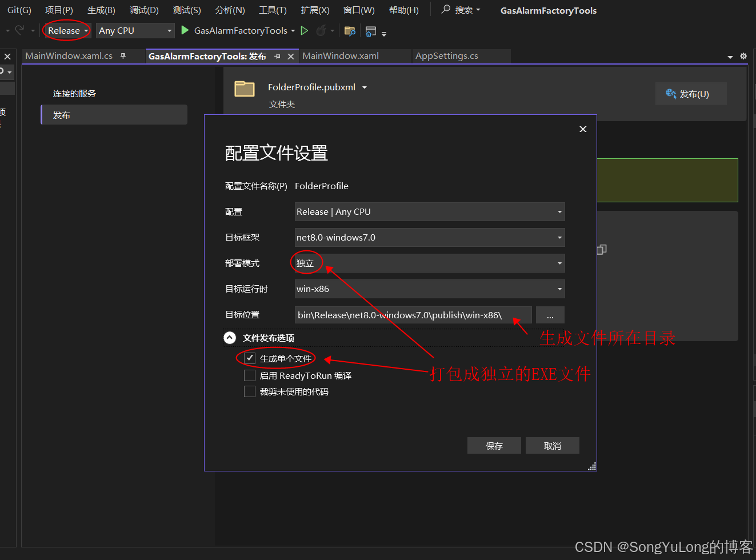The height and width of the screenshot is (560, 756).
Task: Uncheck 生成单个文件 option
Action: pos(250,358)
